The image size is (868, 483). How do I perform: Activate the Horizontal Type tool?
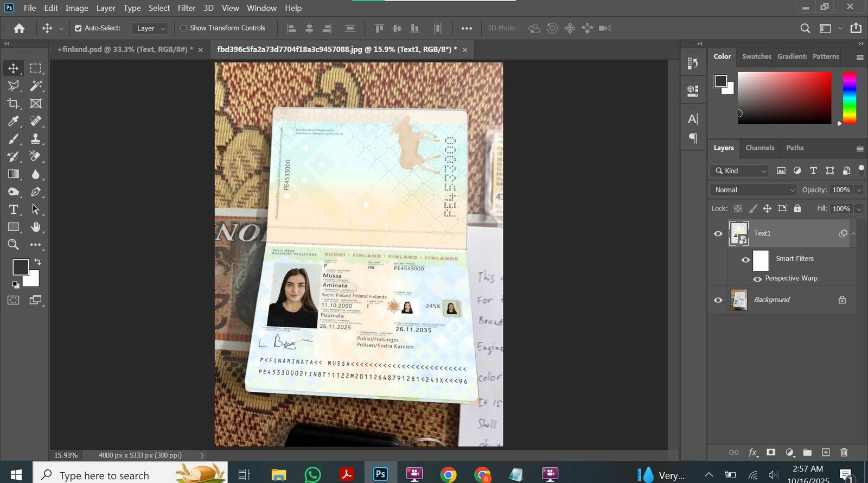(13, 209)
